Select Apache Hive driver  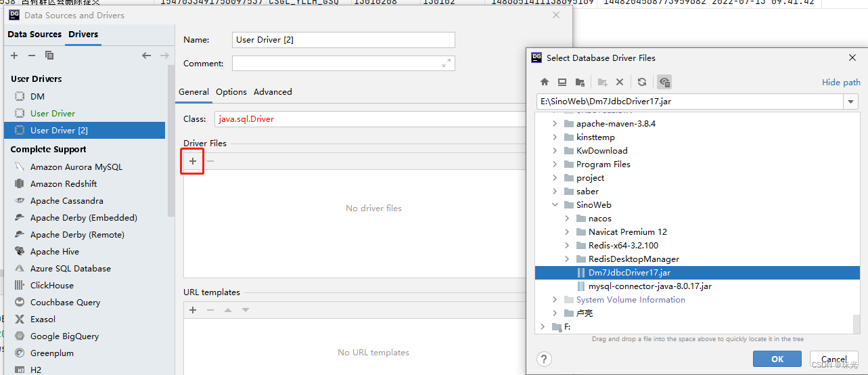[54, 251]
